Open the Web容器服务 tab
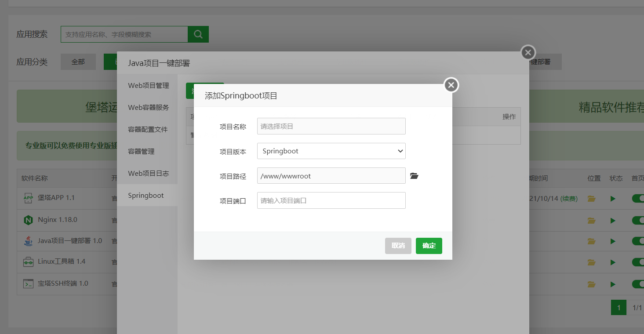Image resolution: width=644 pixels, height=334 pixels. tap(147, 107)
